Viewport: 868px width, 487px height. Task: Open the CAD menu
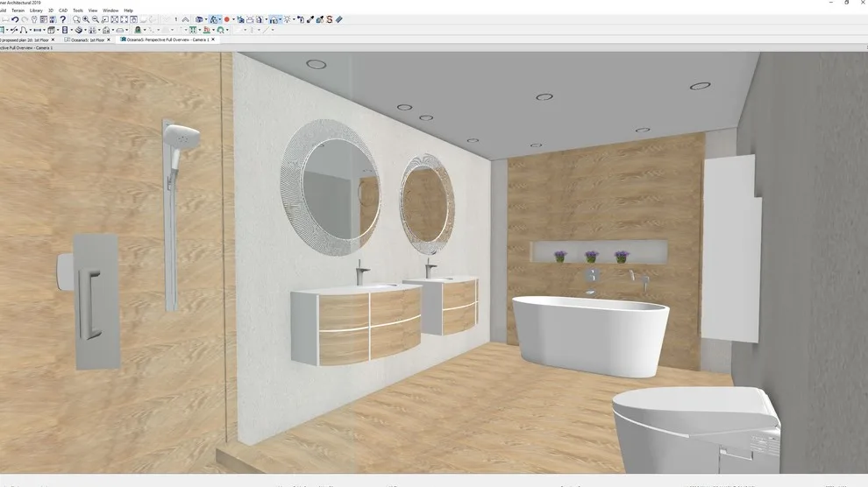coord(63,11)
